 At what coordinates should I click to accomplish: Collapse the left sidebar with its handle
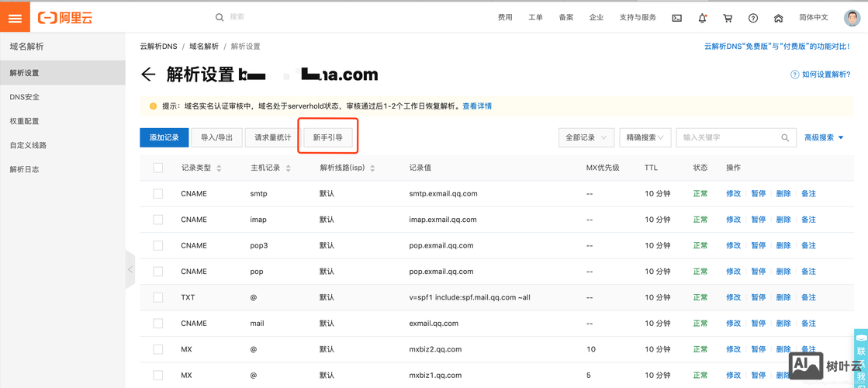130,269
